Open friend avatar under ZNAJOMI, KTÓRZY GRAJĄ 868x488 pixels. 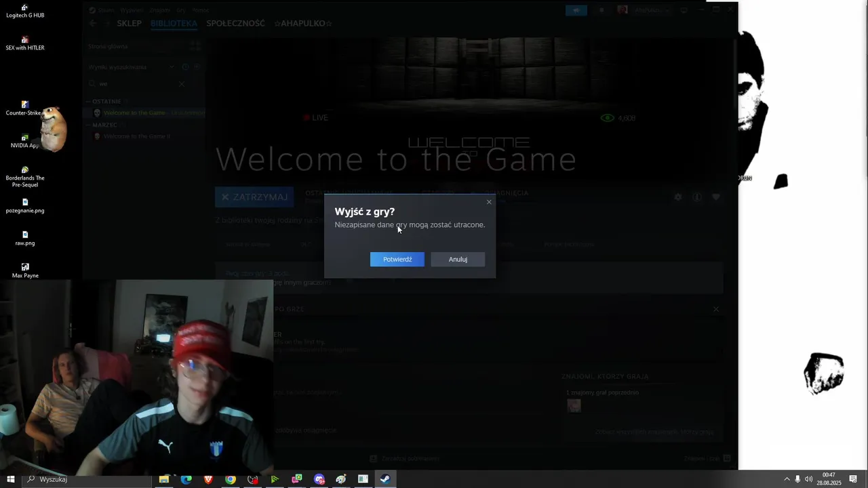[574, 405]
